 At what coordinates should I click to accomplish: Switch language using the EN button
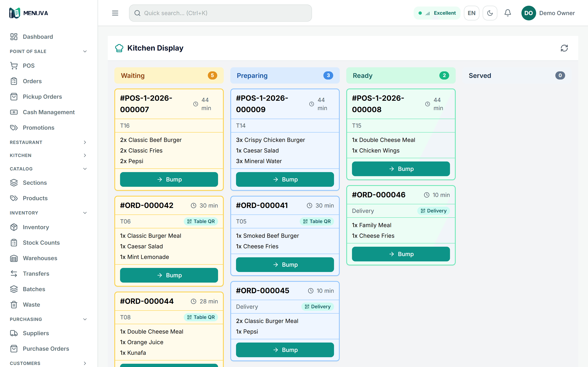coord(471,13)
